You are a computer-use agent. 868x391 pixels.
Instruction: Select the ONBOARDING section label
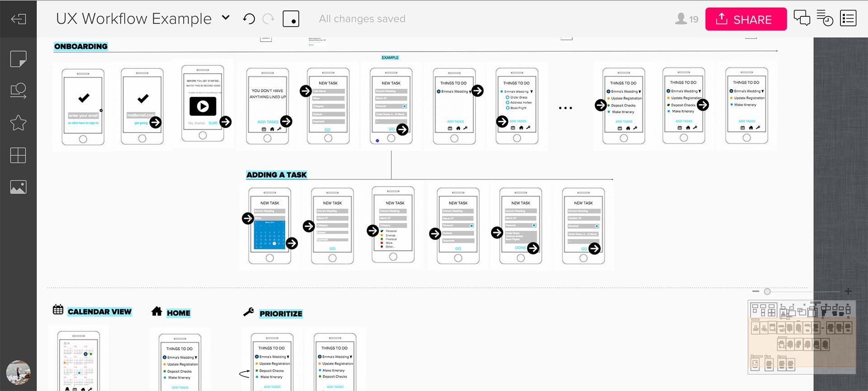coord(81,46)
